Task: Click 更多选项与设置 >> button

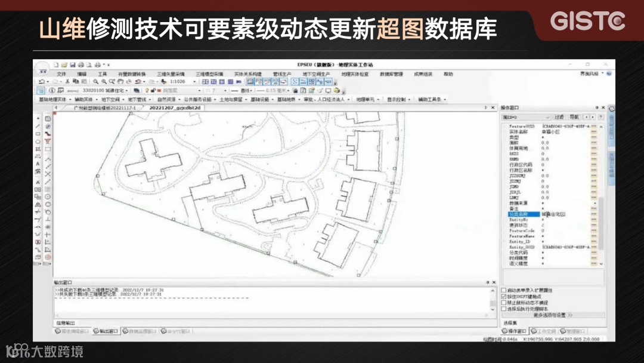Action: [x=553, y=315]
